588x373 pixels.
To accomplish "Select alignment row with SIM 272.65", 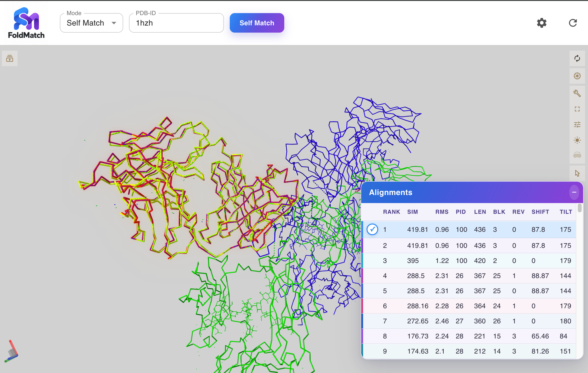I will (469, 321).
